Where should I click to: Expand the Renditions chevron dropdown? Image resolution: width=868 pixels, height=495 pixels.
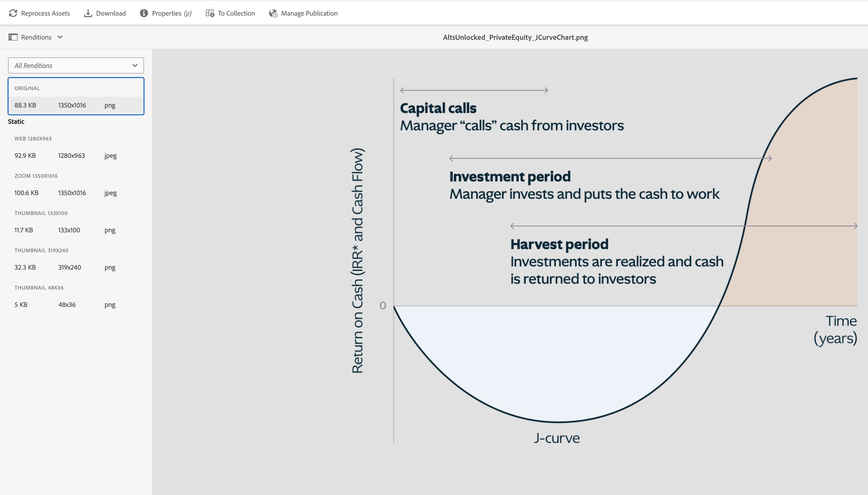pyautogui.click(x=60, y=37)
